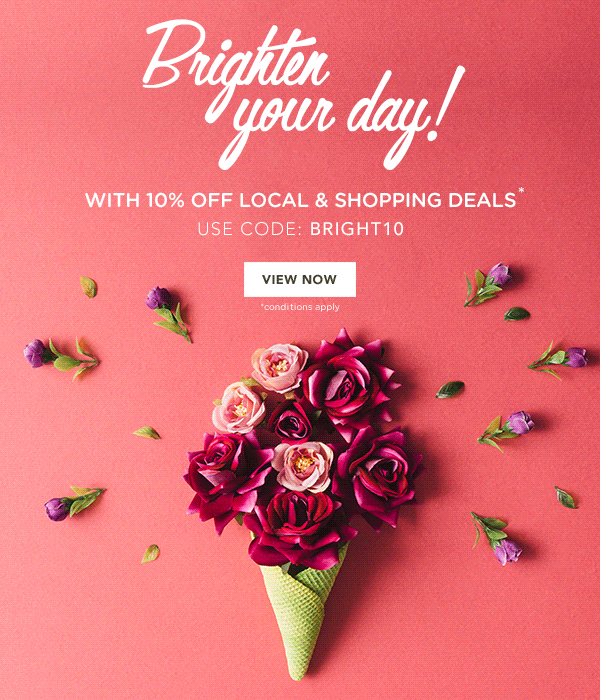Click the dark red rose directly above the cone
The width and height of the screenshot is (600, 700).
tap(298, 527)
